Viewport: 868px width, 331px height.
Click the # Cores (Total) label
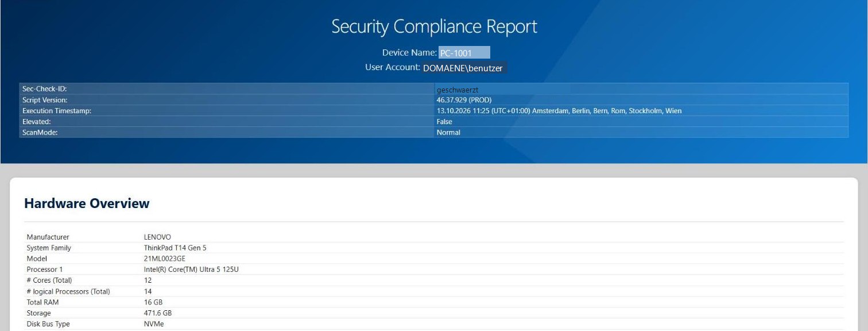(49, 280)
